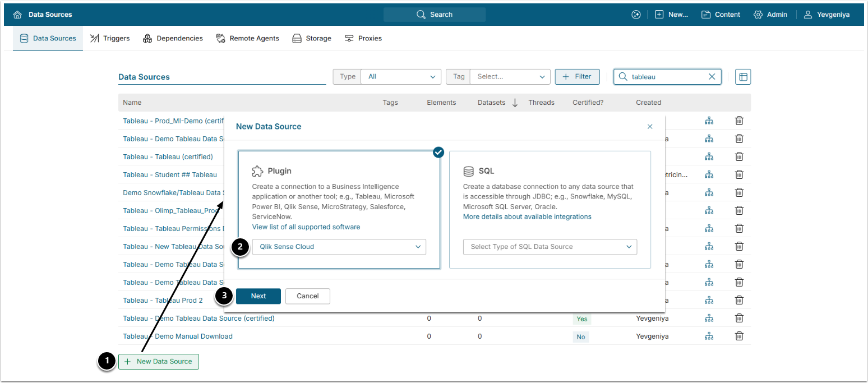Click the New Data Source button
The height and width of the screenshot is (383, 868).
159,362
